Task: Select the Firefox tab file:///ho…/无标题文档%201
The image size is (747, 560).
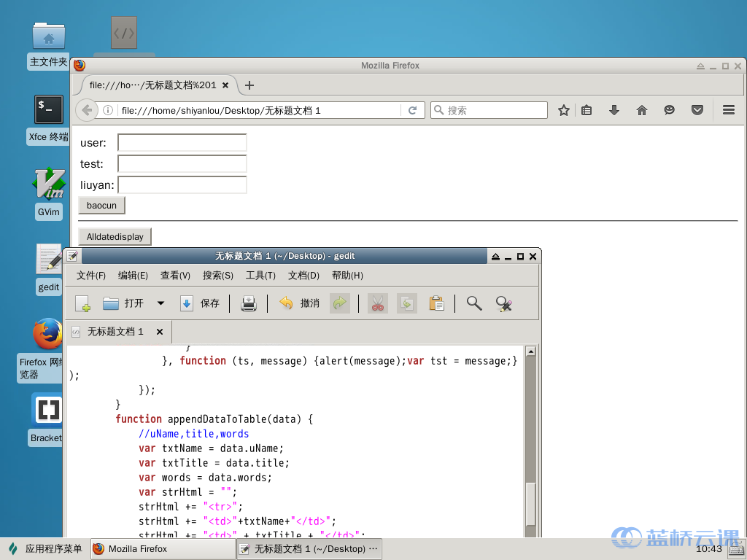Action: click(x=153, y=85)
